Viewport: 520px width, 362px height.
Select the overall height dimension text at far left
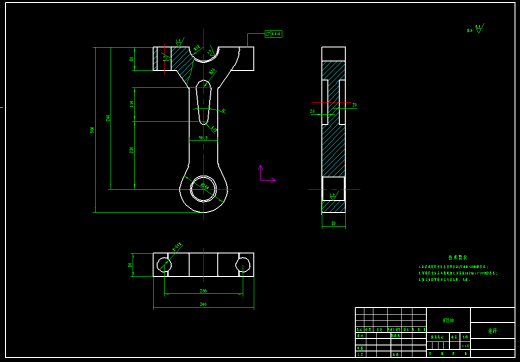point(92,130)
